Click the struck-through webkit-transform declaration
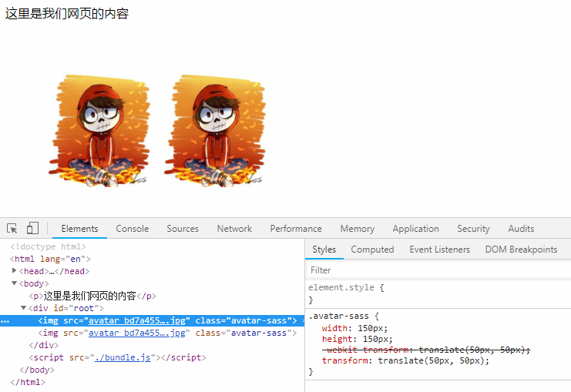The height and width of the screenshot is (392, 571). [426, 350]
